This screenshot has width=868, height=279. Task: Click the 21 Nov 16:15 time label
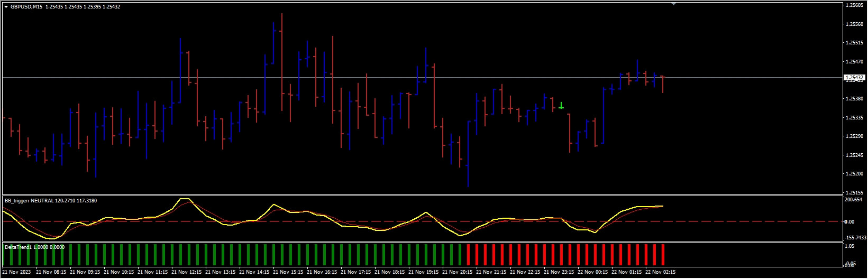click(322, 273)
